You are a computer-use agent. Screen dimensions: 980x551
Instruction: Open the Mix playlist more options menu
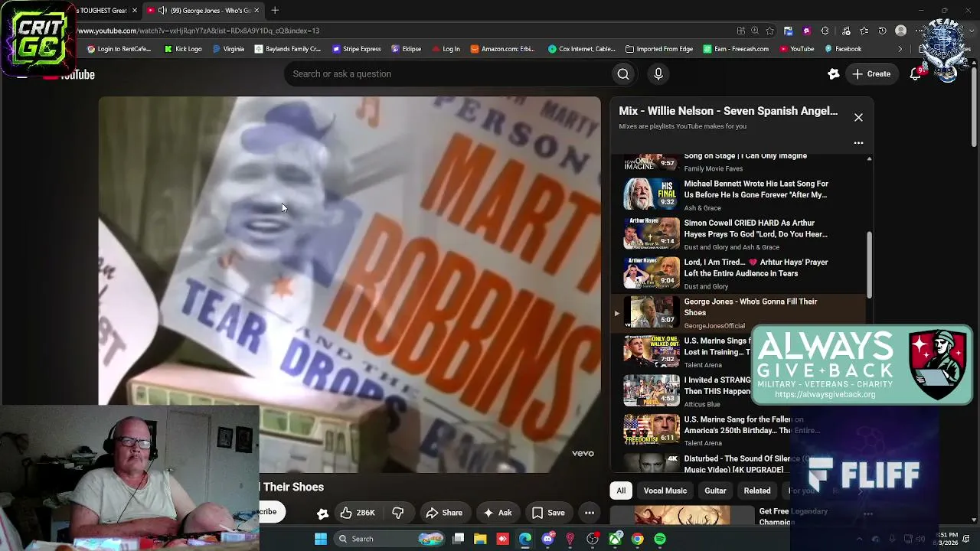tap(858, 142)
